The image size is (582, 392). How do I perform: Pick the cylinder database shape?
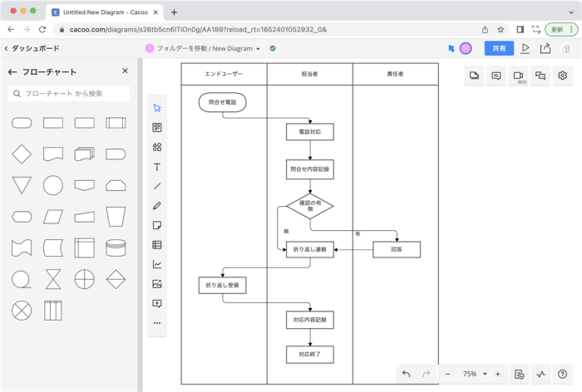116,247
